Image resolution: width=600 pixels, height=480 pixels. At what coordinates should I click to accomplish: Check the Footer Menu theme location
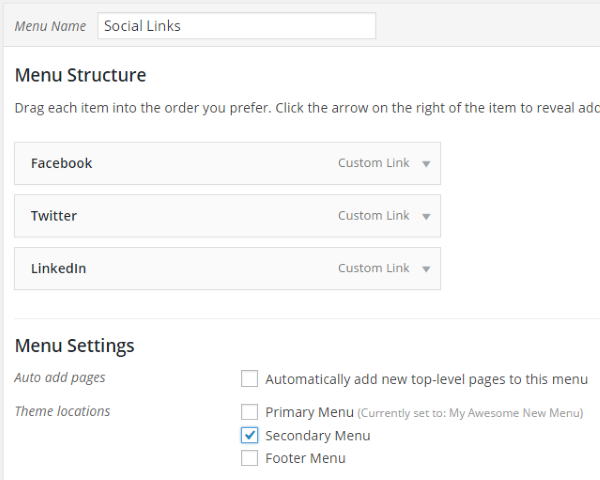coord(249,458)
